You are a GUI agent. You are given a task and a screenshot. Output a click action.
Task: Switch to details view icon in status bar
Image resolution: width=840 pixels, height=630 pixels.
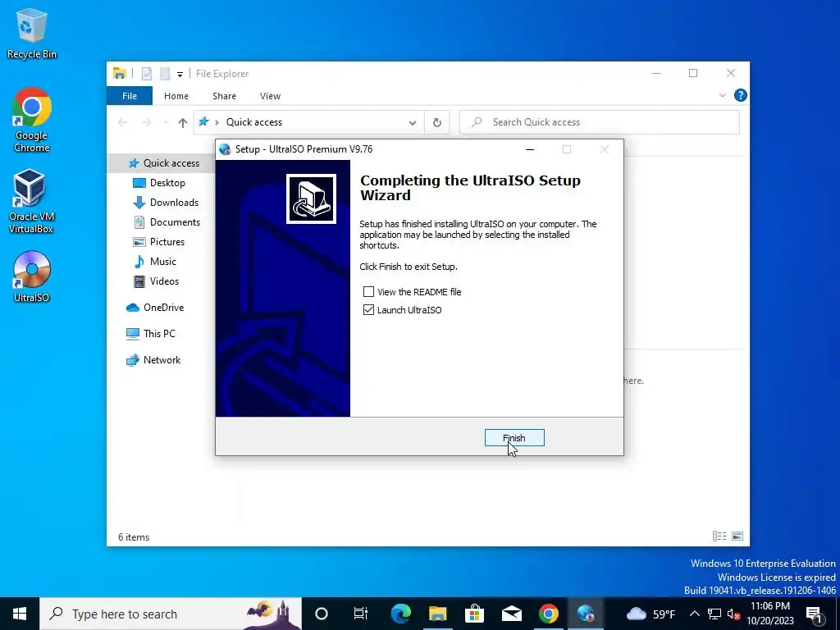point(719,536)
